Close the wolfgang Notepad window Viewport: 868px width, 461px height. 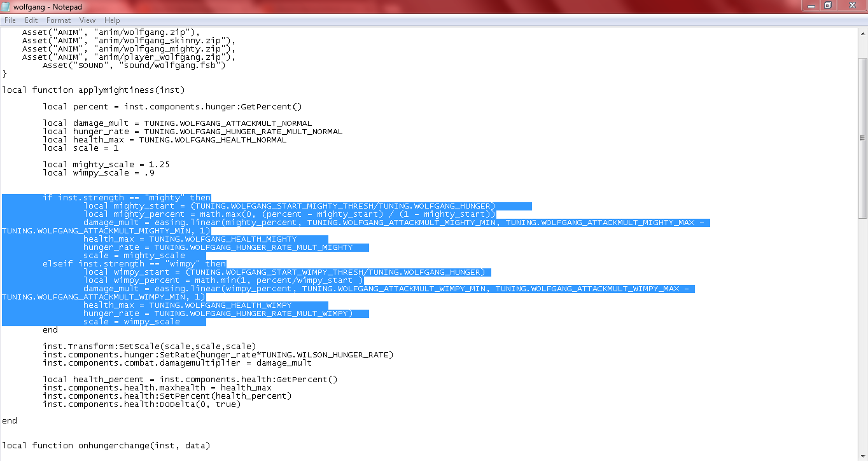tap(851, 5)
